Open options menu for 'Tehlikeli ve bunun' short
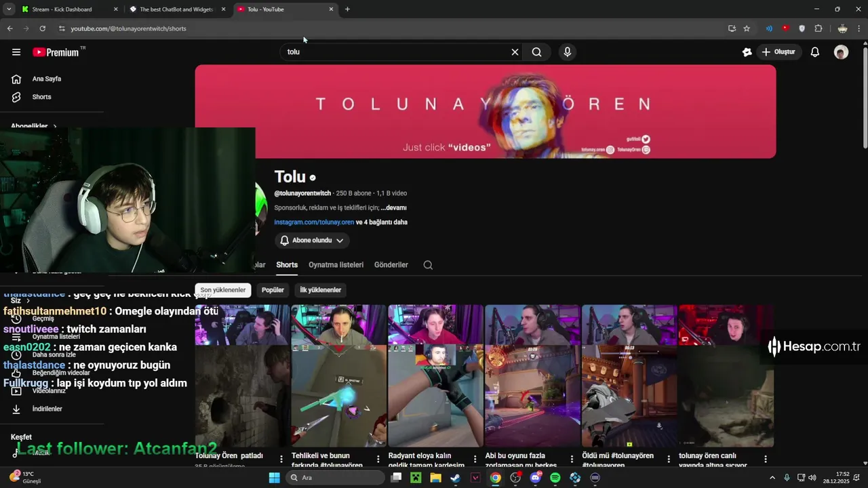Screen dimensions: 868x488 point(378,459)
